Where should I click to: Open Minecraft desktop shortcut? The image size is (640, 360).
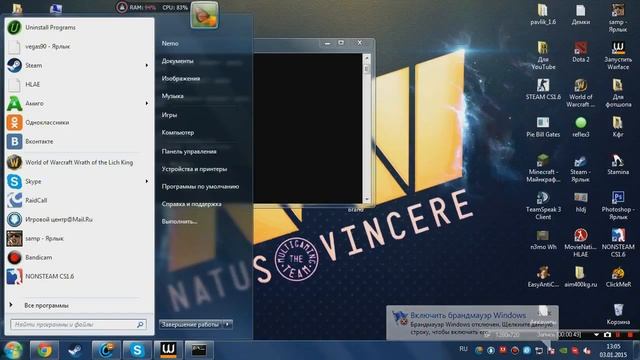pos(543,168)
